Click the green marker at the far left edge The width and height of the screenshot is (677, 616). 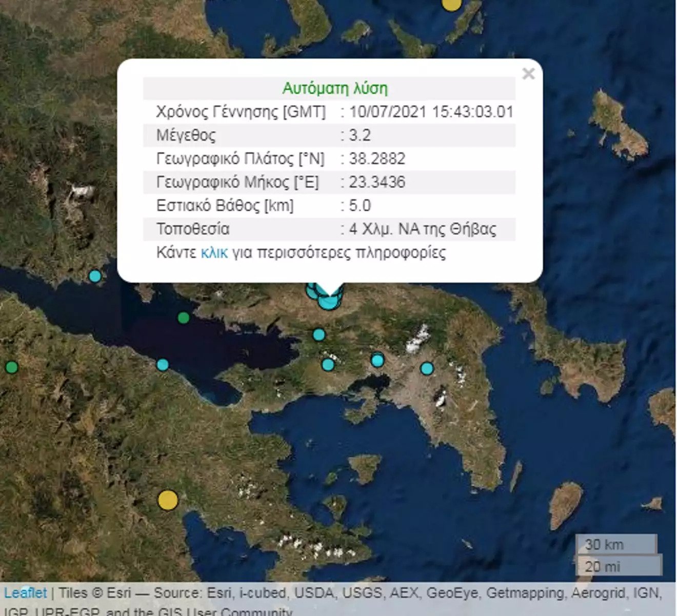point(11,367)
